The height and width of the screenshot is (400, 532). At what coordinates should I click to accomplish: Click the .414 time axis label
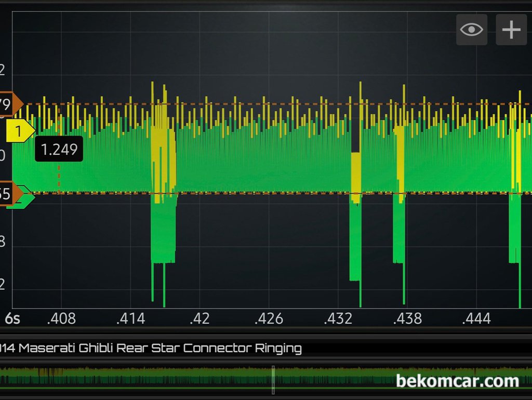(x=130, y=318)
